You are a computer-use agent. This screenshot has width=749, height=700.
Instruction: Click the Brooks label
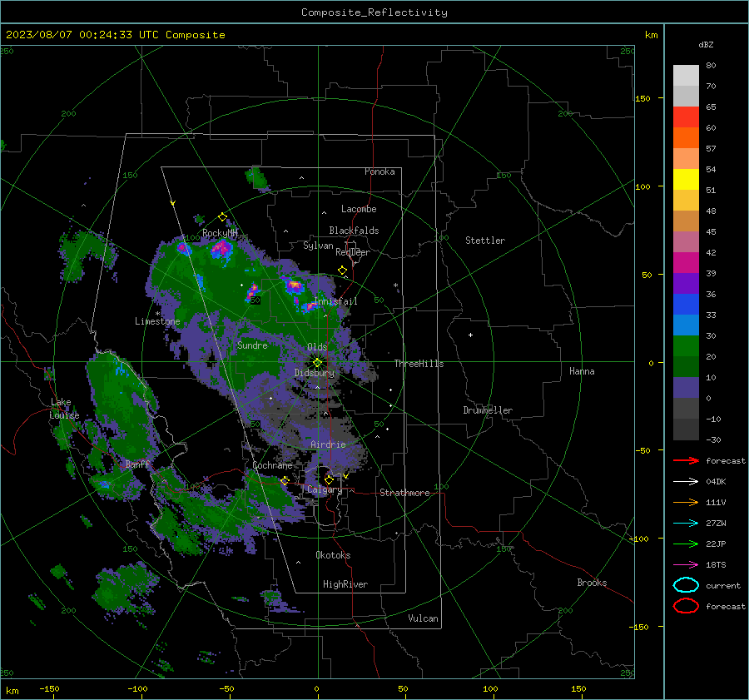click(x=592, y=583)
